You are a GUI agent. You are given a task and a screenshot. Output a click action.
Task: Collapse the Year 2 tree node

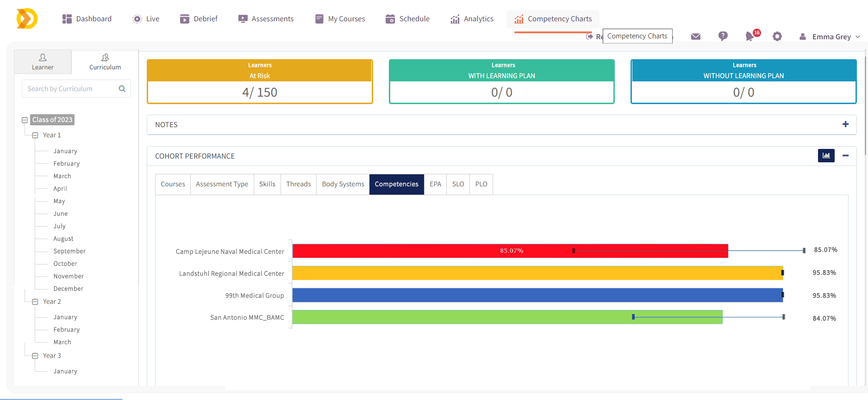point(35,302)
